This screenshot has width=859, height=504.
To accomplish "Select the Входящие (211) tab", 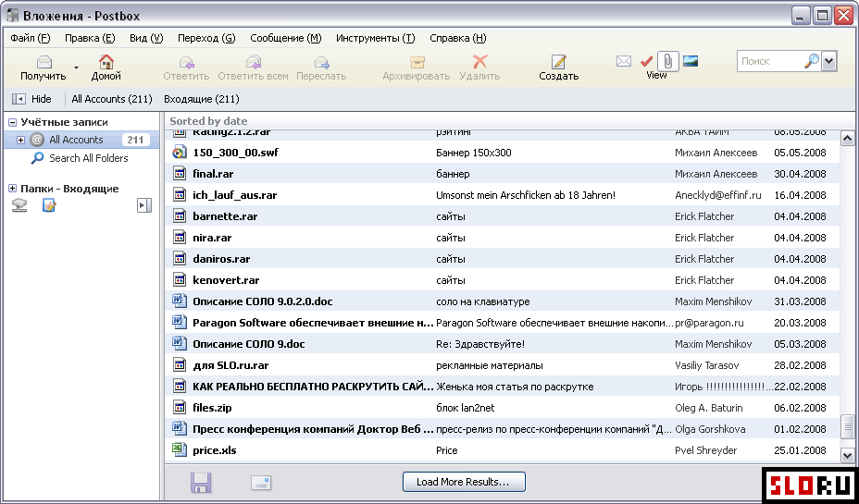I will pos(202,99).
